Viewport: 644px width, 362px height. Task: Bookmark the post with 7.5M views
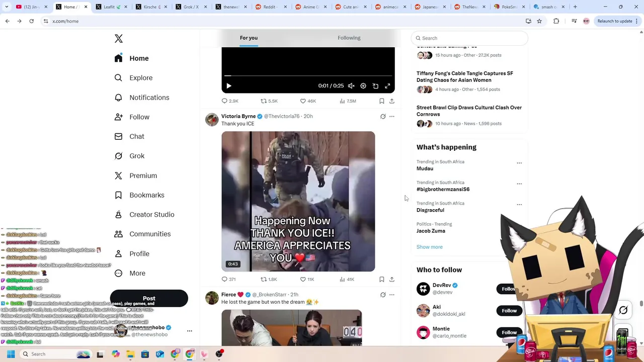[x=382, y=101]
